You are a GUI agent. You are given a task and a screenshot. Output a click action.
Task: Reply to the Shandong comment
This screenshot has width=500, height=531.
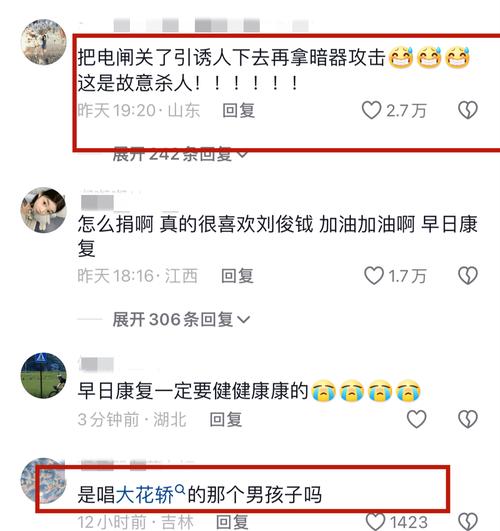tap(238, 111)
